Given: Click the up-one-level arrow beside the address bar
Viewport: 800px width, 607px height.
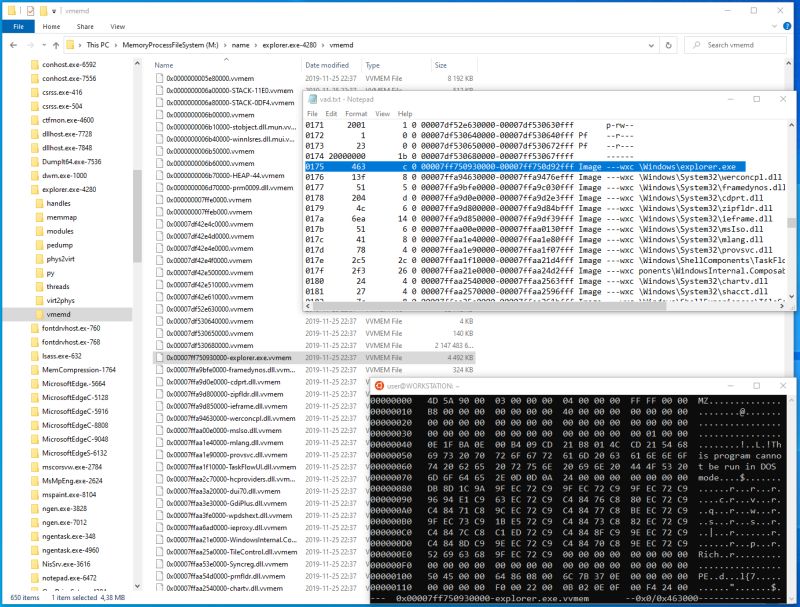Looking at the screenshot, I should (56, 42).
